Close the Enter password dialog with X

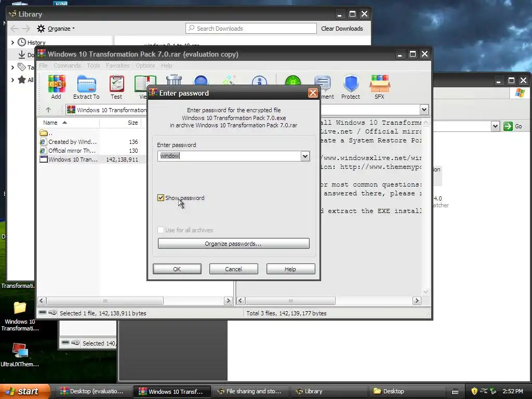point(313,93)
